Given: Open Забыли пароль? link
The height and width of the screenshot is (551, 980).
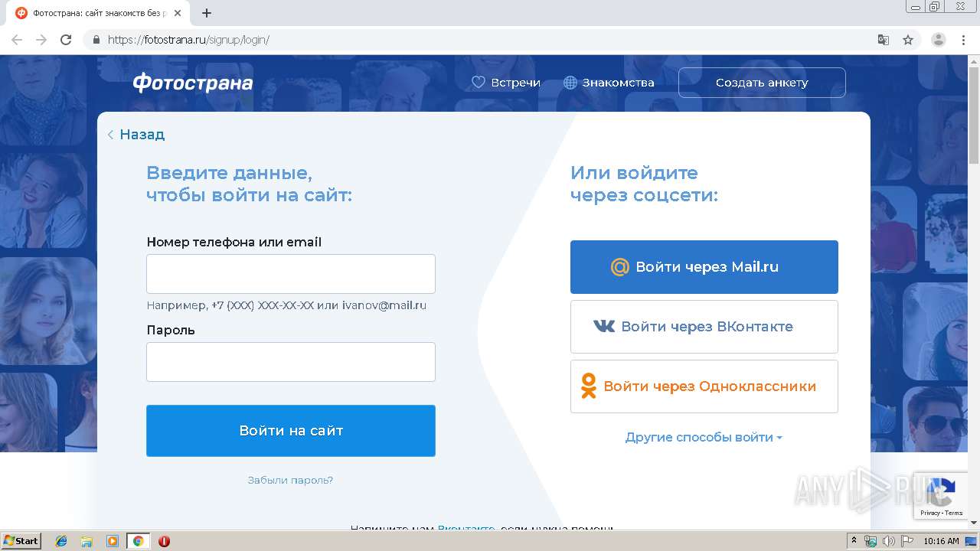Looking at the screenshot, I should click(x=290, y=481).
